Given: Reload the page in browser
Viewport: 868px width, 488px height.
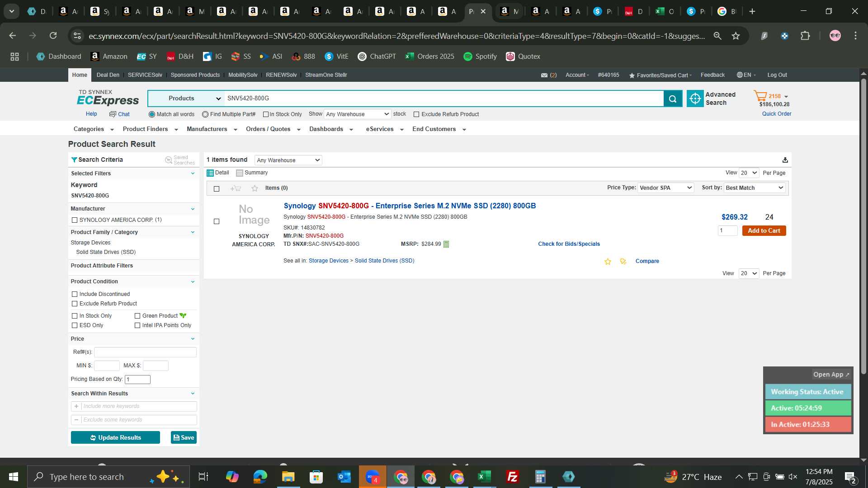Looking at the screenshot, I should (53, 36).
